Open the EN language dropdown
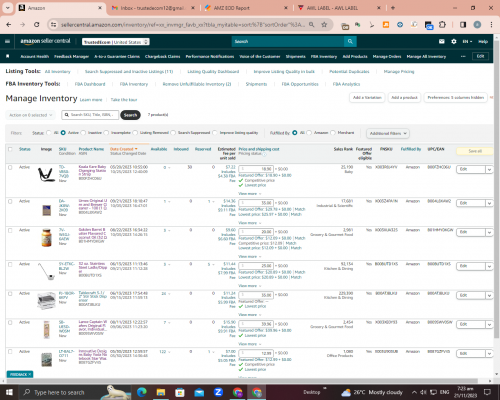Viewport: 500px width, 400px height. [467, 42]
